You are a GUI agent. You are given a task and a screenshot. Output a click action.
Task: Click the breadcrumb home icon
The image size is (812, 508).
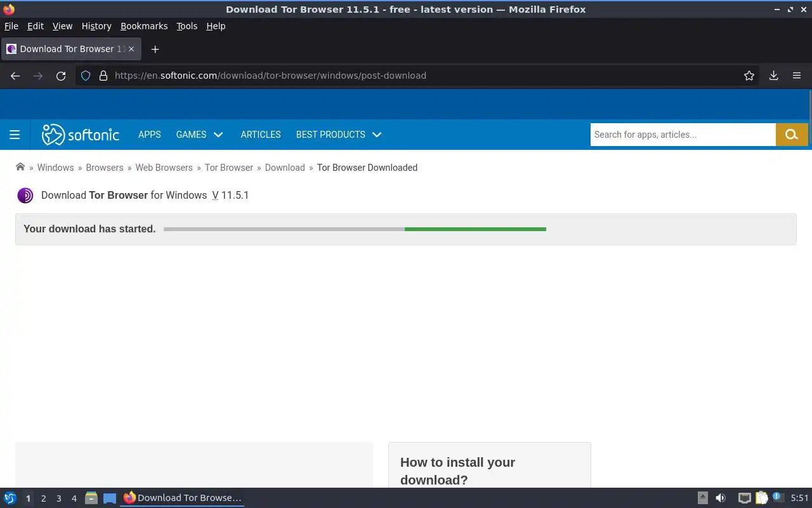(20, 167)
